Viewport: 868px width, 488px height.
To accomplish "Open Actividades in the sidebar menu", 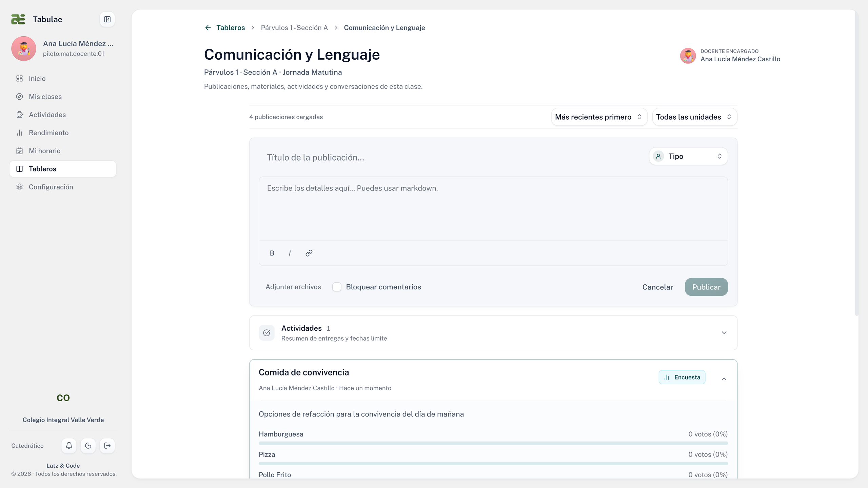I will click(x=63, y=115).
